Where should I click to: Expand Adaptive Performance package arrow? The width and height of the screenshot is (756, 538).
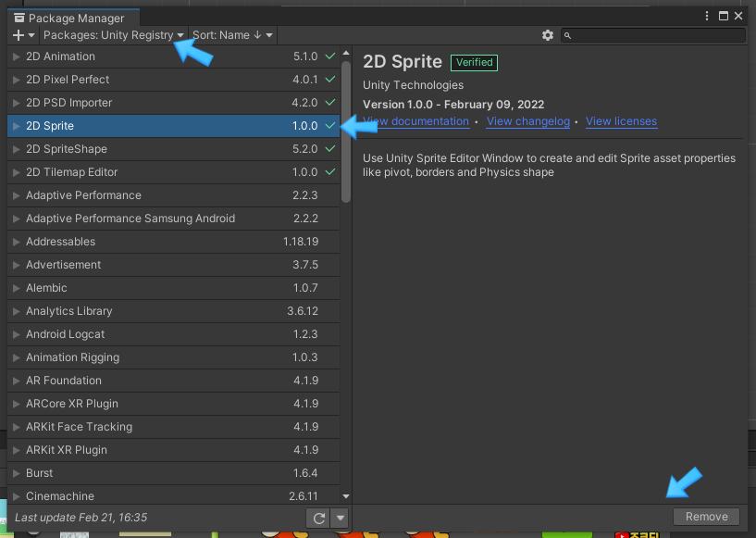click(17, 195)
